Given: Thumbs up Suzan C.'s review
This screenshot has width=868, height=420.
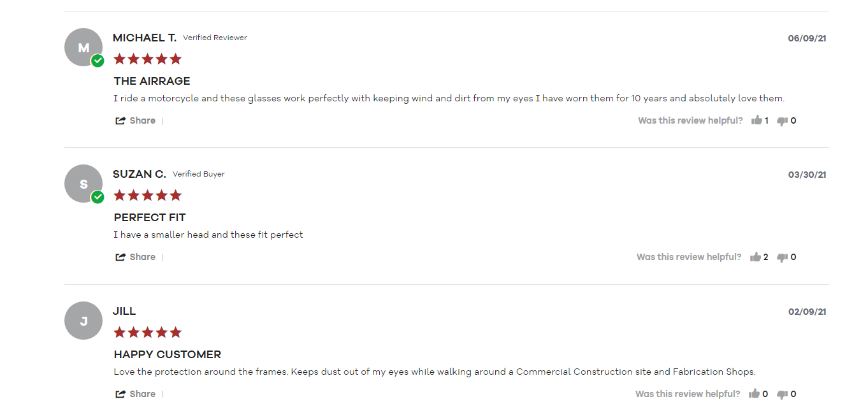Looking at the screenshot, I should click(x=756, y=257).
